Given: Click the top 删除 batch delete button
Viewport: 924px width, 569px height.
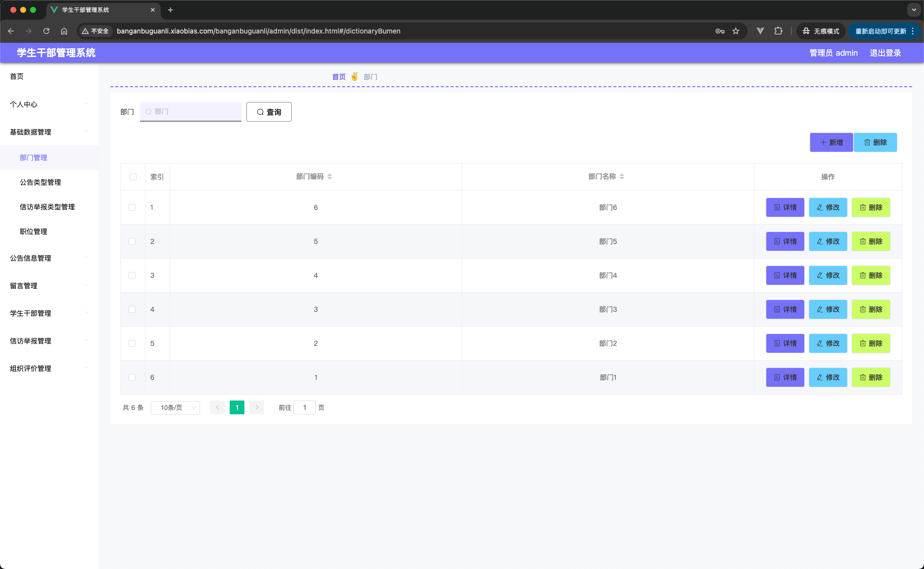Looking at the screenshot, I should (875, 142).
